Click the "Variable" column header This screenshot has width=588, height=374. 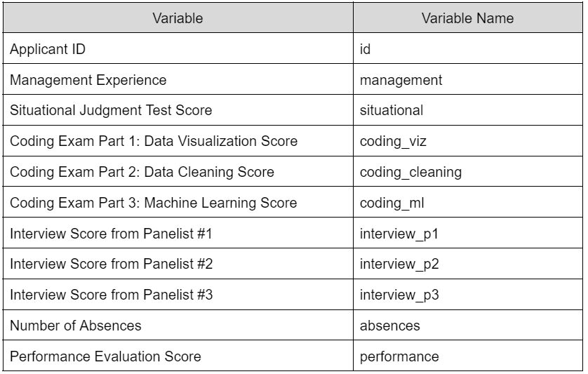178,19
